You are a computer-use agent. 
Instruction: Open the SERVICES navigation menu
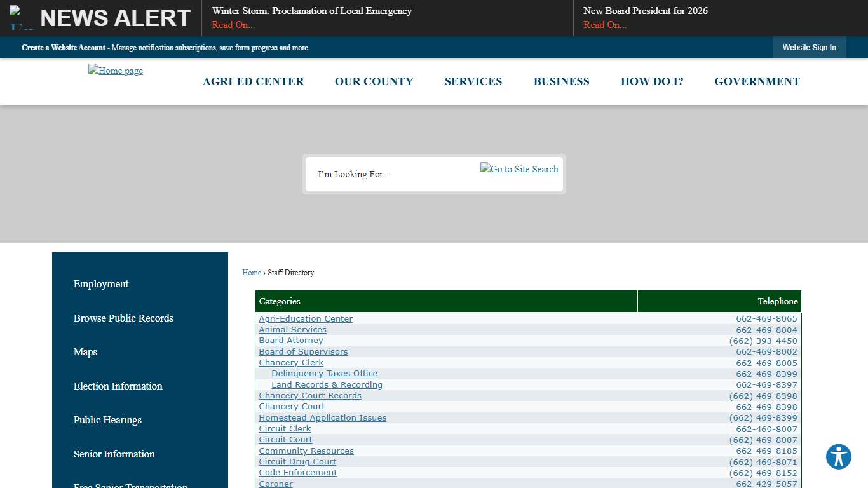473,81
